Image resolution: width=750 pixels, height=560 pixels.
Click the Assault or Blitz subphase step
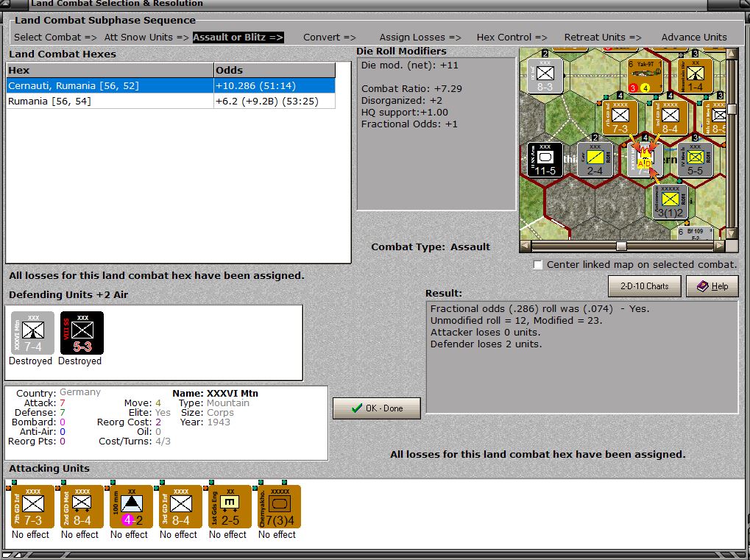(238, 37)
